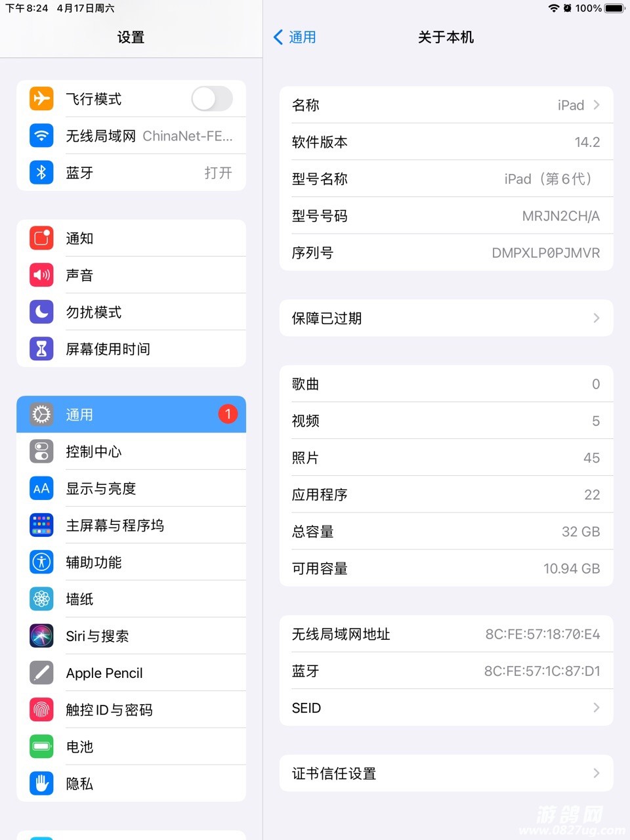Tap the 序列号 row value
The image size is (630, 840).
click(545, 253)
